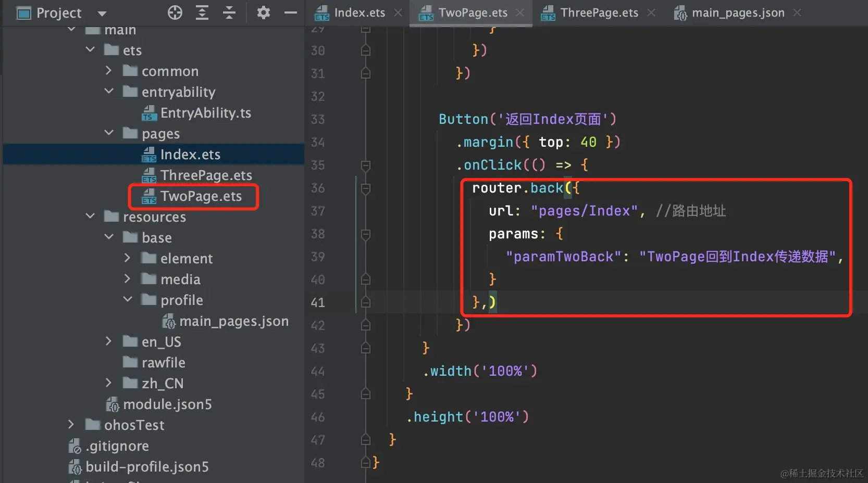Click the common folder icon
868x483 pixels.
130,70
